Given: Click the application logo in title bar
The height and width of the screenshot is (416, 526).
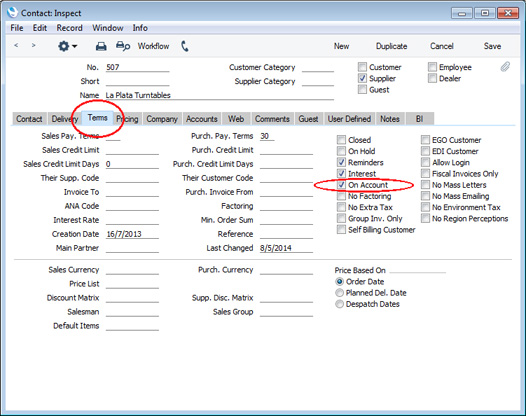Looking at the screenshot, I should point(12,13).
